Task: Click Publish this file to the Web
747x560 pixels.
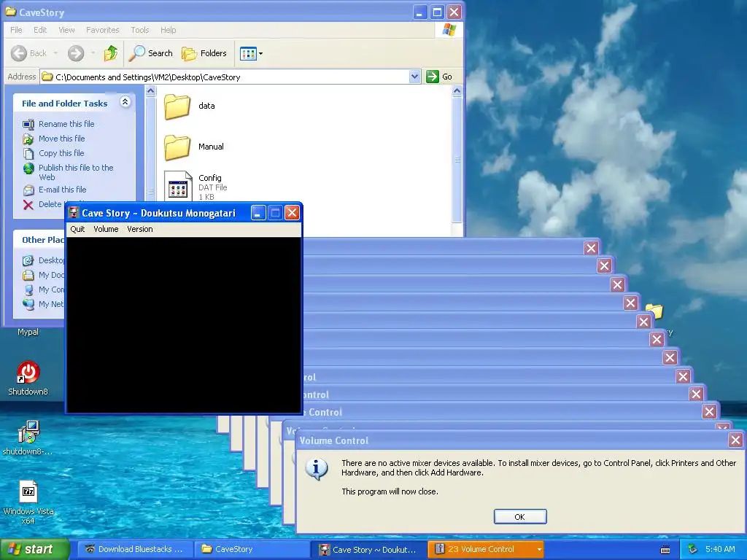Action: pyautogui.click(x=76, y=172)
